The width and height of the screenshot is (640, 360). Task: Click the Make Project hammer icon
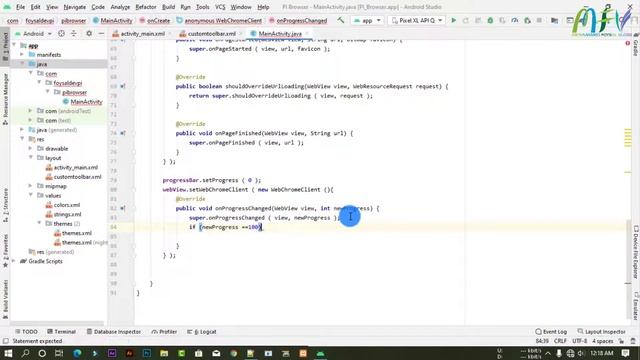(340, 20)
